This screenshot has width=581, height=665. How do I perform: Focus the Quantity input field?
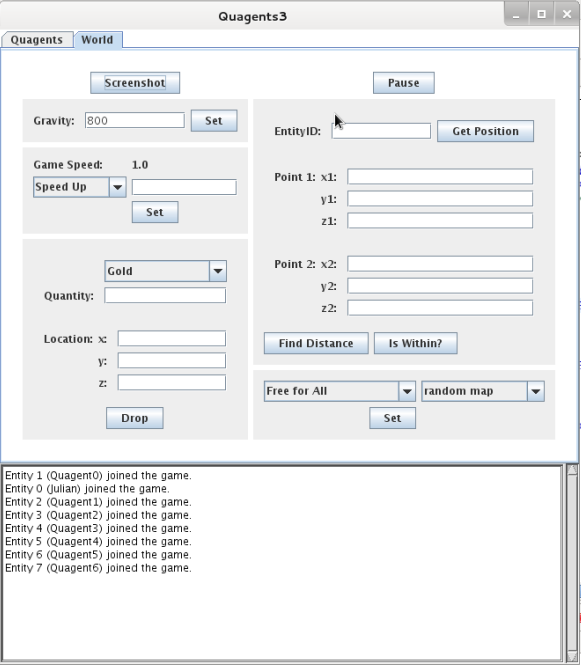pyautogui.click(x=165, y=295)
